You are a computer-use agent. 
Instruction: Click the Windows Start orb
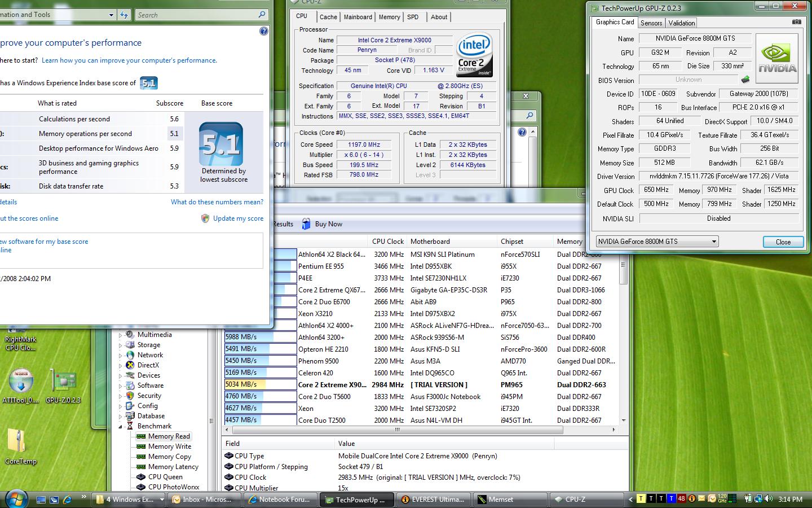(16, 499)
